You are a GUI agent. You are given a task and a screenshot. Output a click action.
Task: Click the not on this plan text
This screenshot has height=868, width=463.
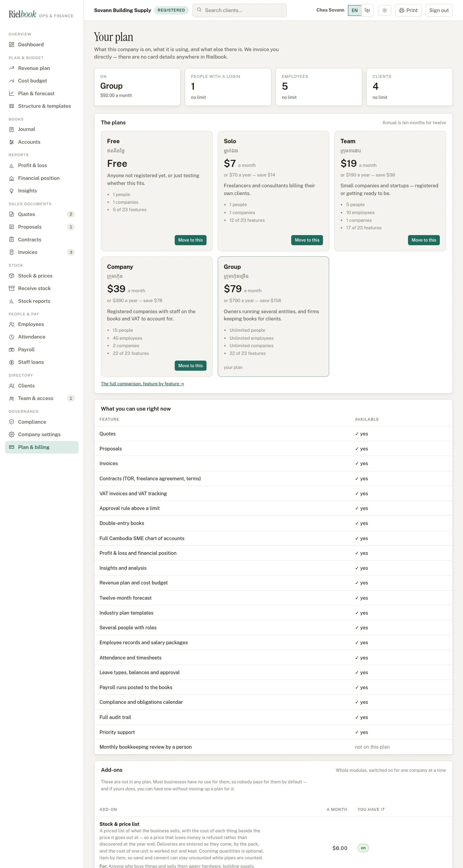click(372, 747)
